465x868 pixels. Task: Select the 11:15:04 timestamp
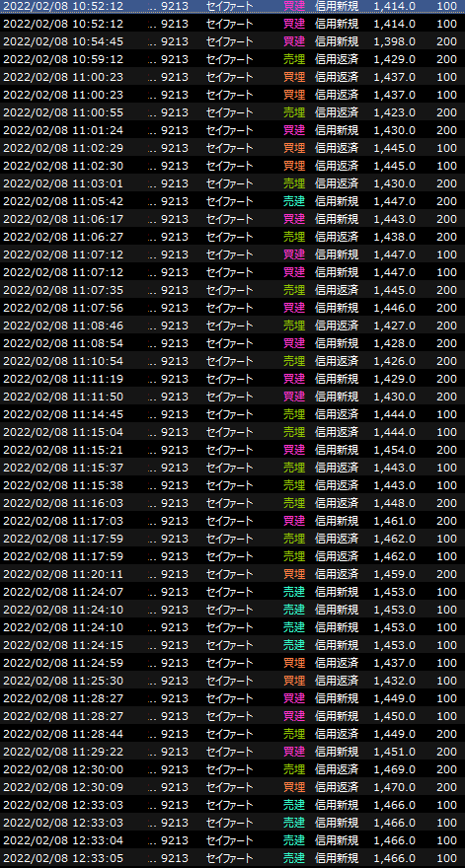tap(63, 431)
